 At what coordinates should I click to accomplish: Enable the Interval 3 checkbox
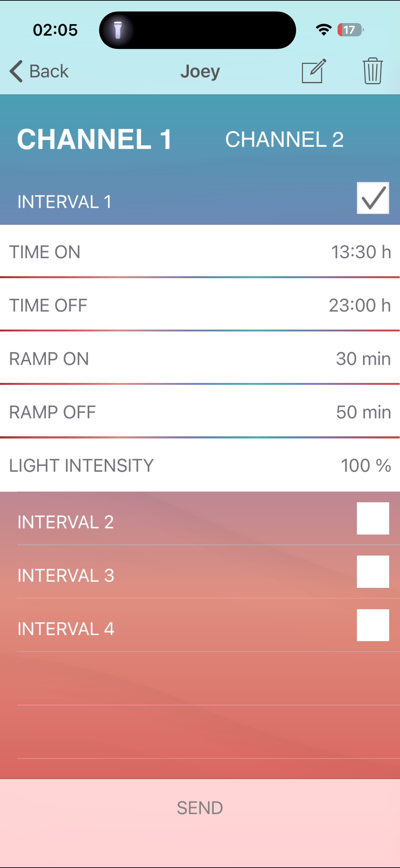click(x=373, y=572)
